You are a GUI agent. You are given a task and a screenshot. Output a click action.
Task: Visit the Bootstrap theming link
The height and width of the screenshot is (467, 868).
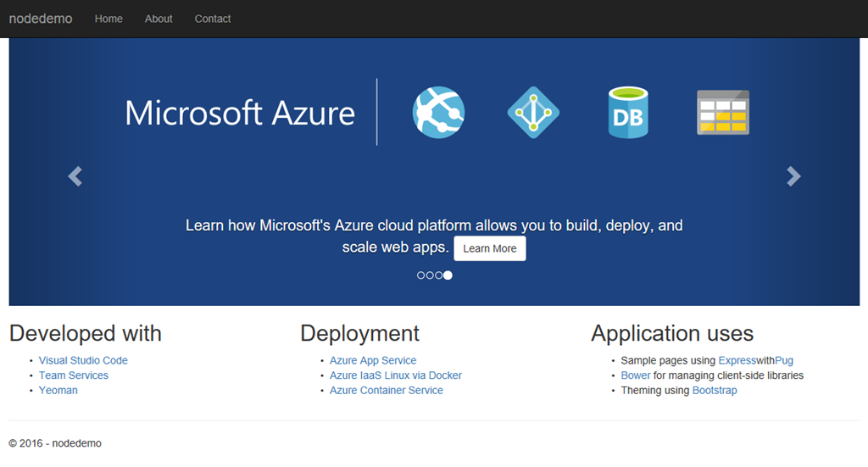[x=715, y=391]
